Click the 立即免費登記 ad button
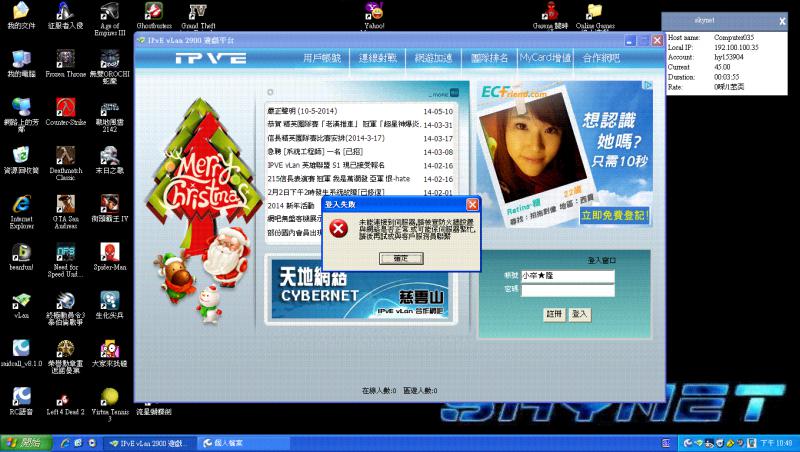The height and width of the screenshot is (452, 800). click(615, 215)
